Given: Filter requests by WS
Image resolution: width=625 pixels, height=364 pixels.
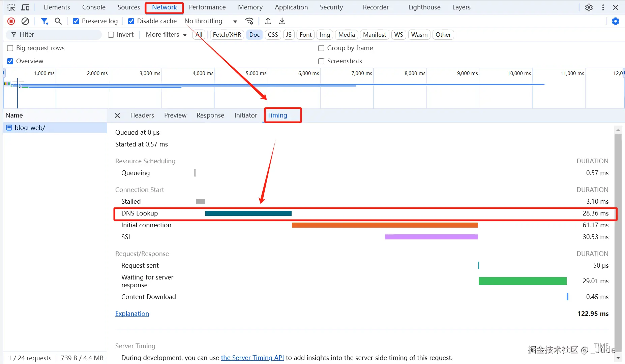Looking at the screenshot, I should coord(399,35).
